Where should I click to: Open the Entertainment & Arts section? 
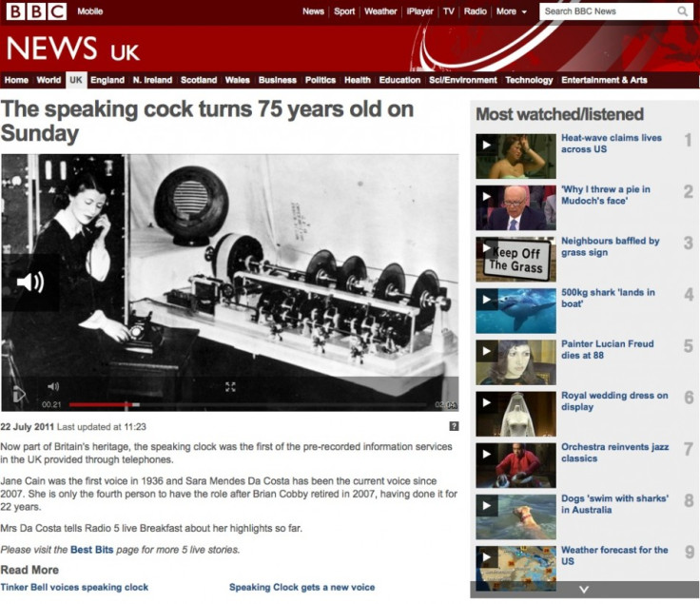tap(604, 80)
